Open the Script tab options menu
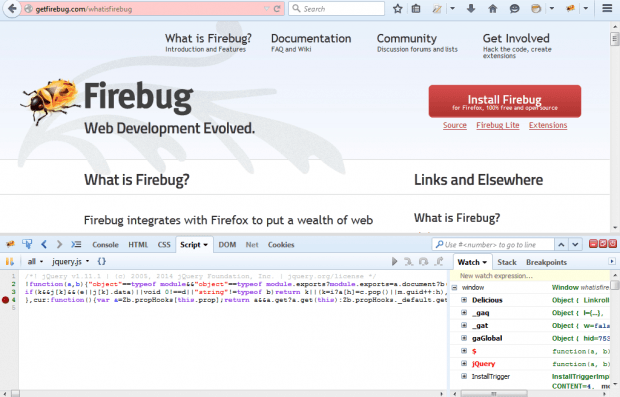Viewport: 620px width, 397px height. [206, 245]
